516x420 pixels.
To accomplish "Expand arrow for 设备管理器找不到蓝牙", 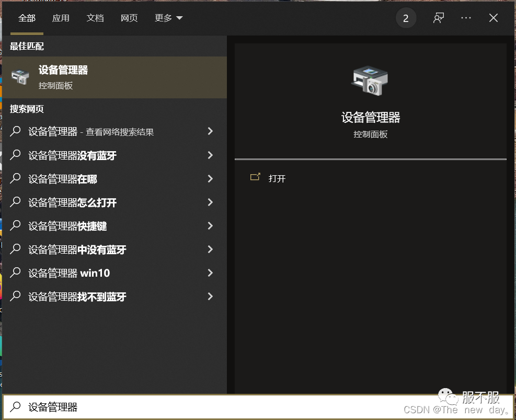I will (210, 297).
